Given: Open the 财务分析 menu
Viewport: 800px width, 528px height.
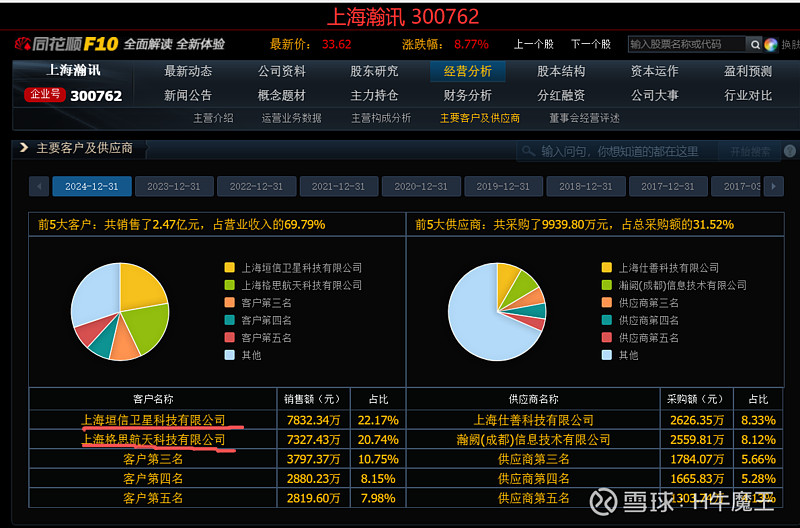Looking at the screenshot, I should (x=468, y=95).
